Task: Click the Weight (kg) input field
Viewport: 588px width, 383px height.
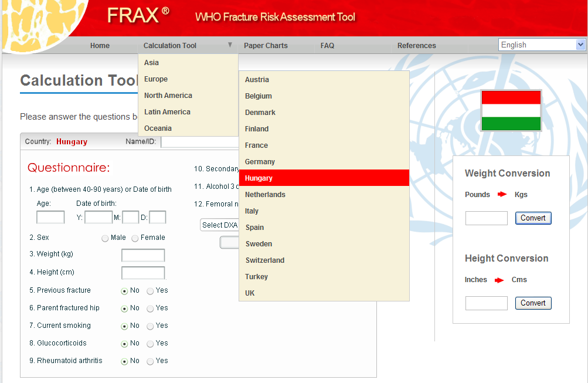Action: [x=143, y=255]
